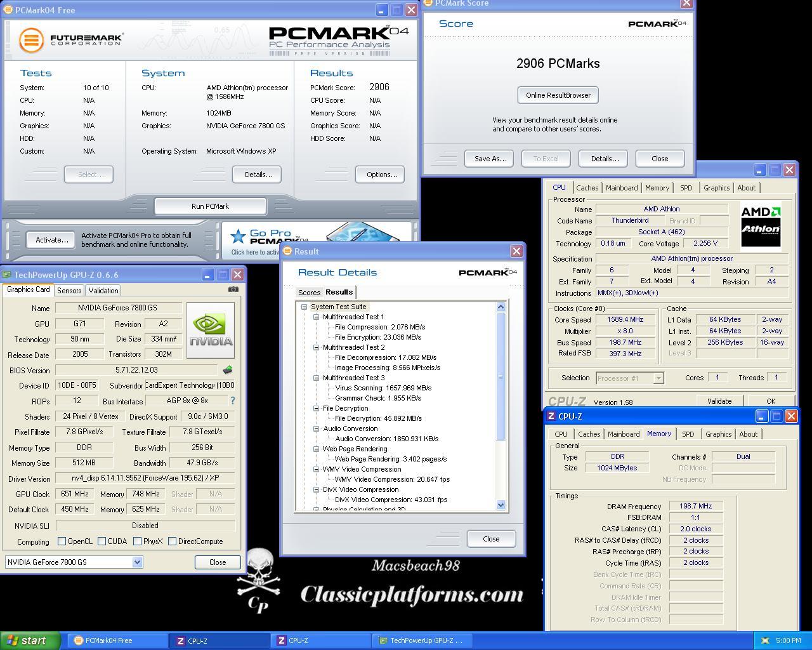Click Run PCMark button
This screenshot has width=812, height=650.
211,206
